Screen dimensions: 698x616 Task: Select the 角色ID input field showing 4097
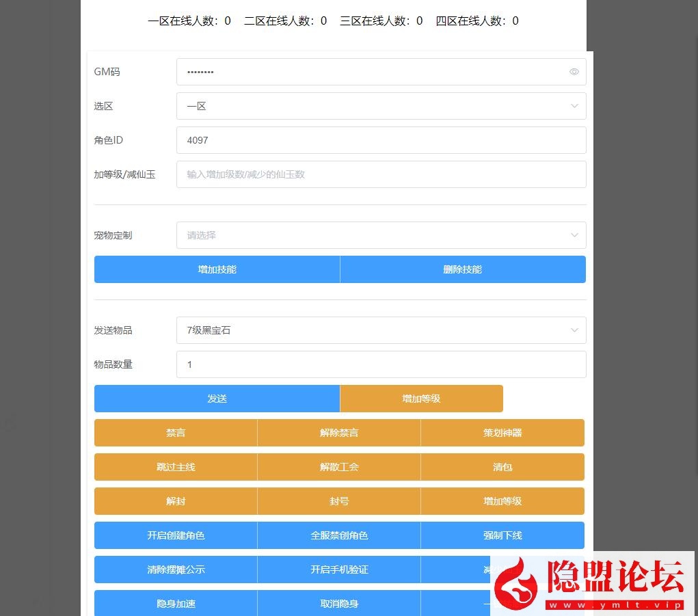tap(381, 140)
